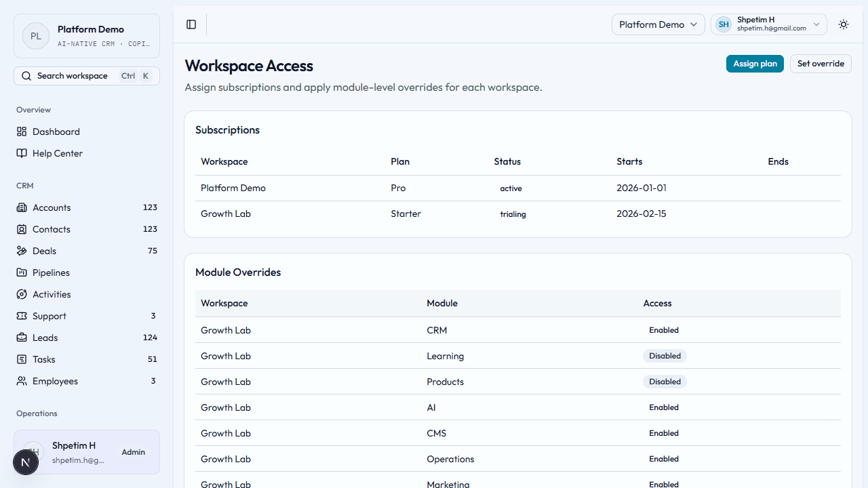Open the Dashboard from the sidebar

click(x=56, y=131)
